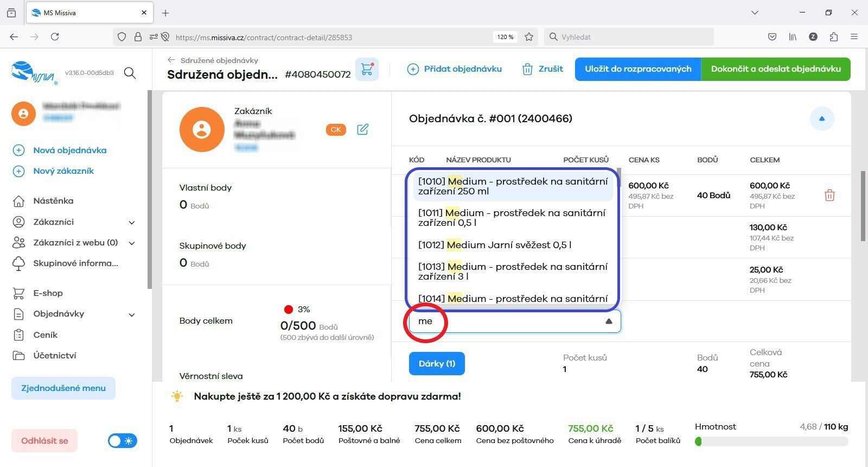Click the edit customer pencil icon
Image resolution: width=868 pixels, height=467 pixels.
(x=362, y=129)
